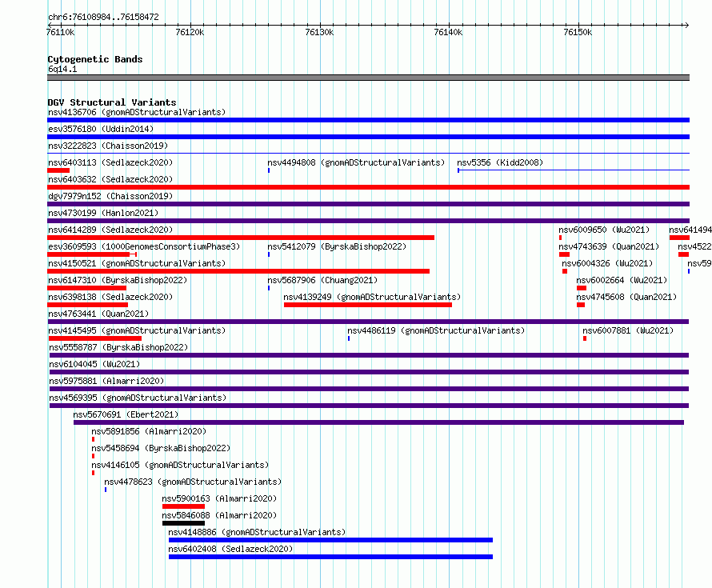Image resolution: width=712 pixels, height=588 pixels.
Task: Select the esv3576180 (Uddin2014) label
Action: 101,129
